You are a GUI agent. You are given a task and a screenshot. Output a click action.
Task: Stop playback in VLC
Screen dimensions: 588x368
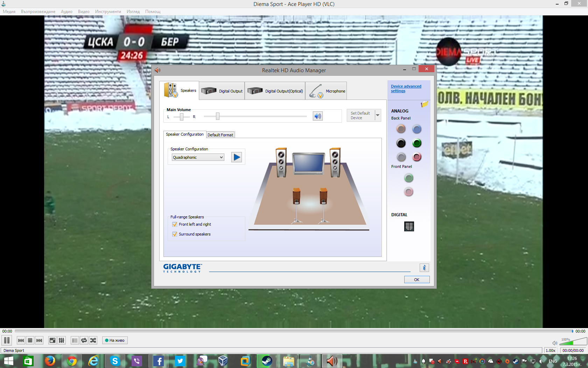[30, 340]
